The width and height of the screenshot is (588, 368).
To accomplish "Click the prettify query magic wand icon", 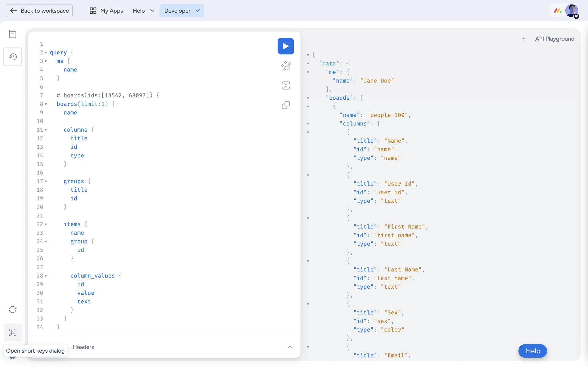I will click(285, 66).
